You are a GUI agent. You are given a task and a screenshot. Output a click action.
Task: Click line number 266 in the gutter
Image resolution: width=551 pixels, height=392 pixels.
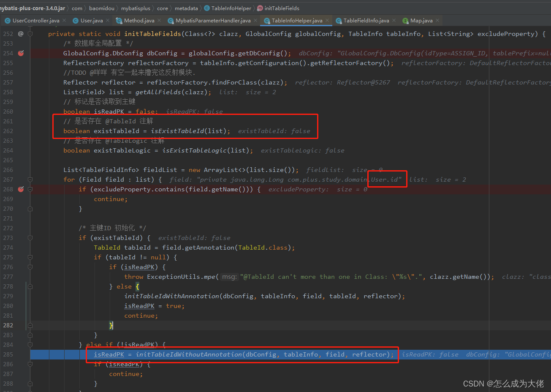click(8, 170)
